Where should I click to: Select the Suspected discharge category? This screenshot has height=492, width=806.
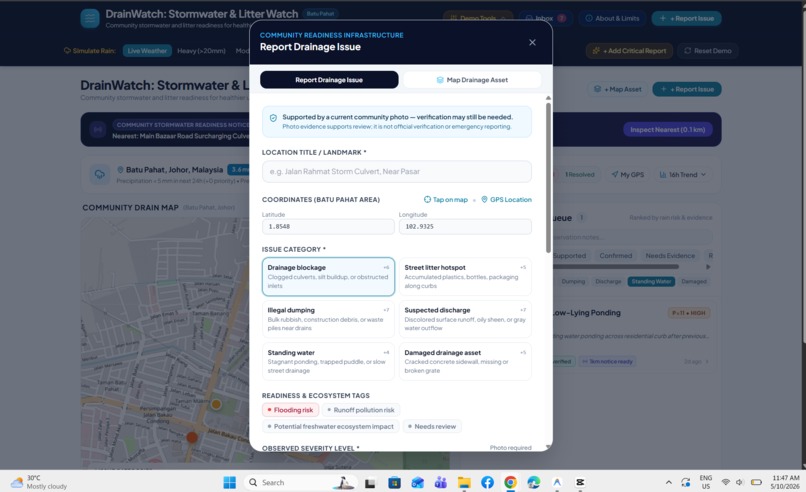[x=465, y=319]
